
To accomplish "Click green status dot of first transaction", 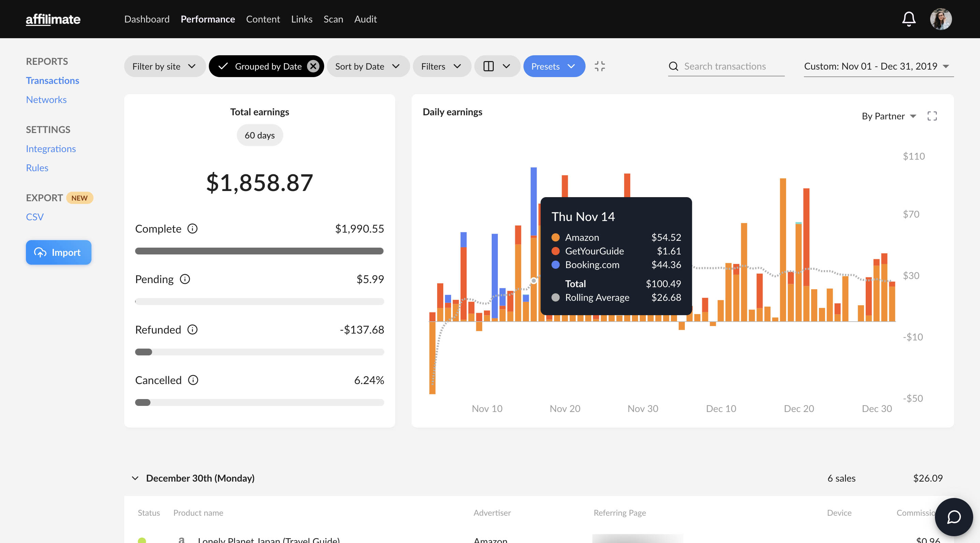I will (142, 540).
